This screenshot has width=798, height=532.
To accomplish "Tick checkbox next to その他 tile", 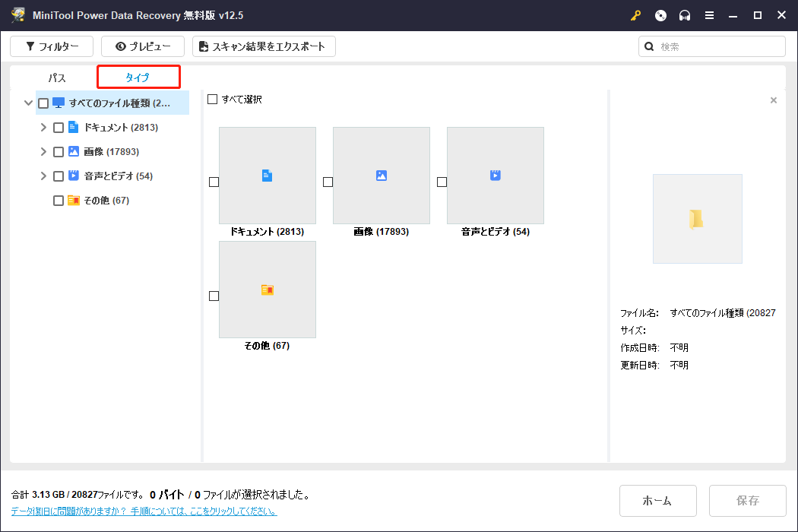I will pyautogui.click(x=214, y=296).
